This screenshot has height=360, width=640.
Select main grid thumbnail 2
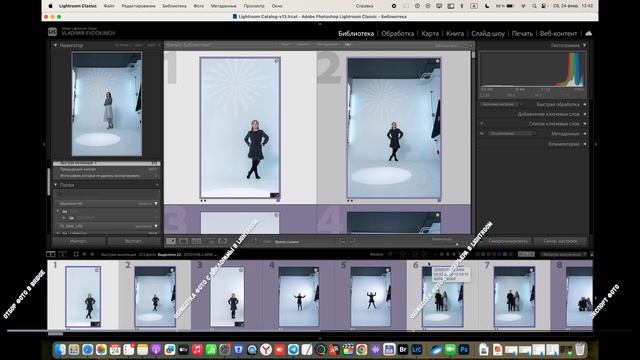pyautogui.click(x=394, y=128)
